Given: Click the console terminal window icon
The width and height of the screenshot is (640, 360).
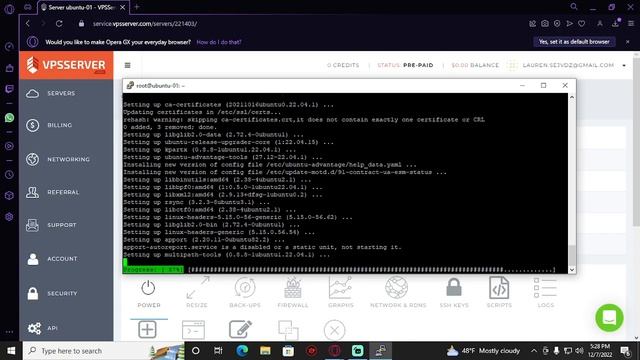Looking at the screenshot, I should click(x=193, y=330).
